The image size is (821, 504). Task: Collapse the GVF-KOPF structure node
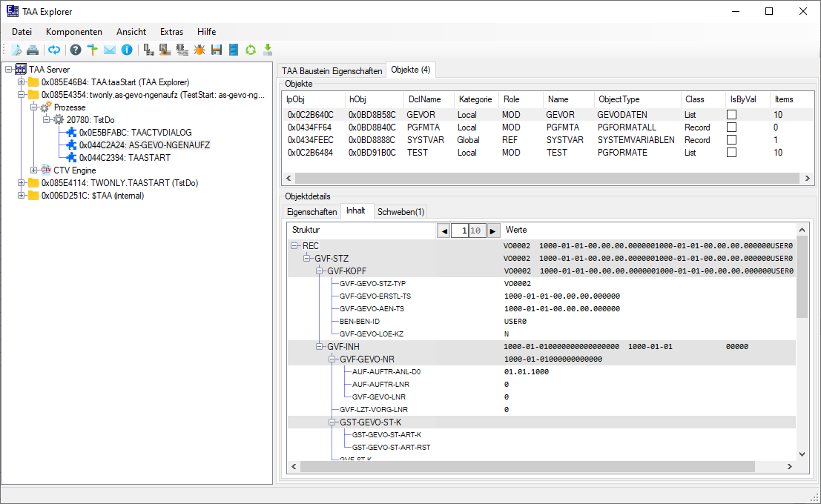point(320,271)
